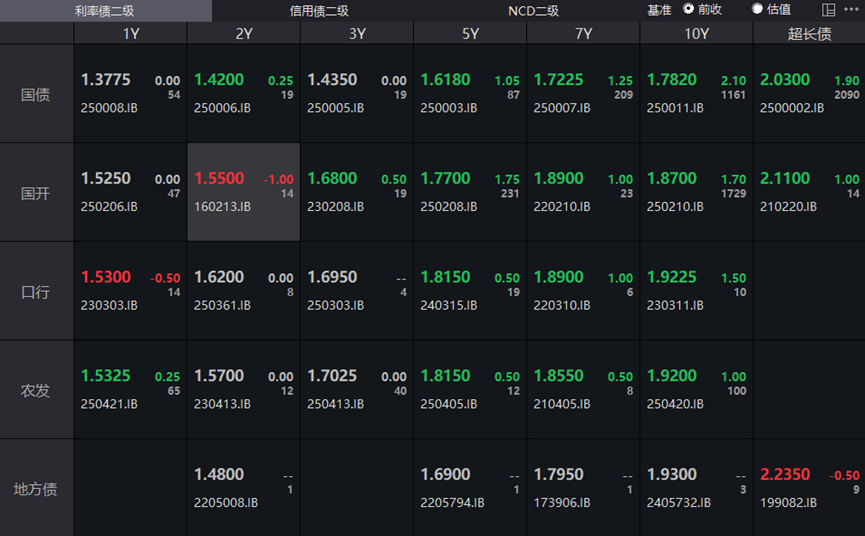Open bond 250405.IB in 农发 5Y
Viewport: 865px width, 536px height.
[469, 390]
